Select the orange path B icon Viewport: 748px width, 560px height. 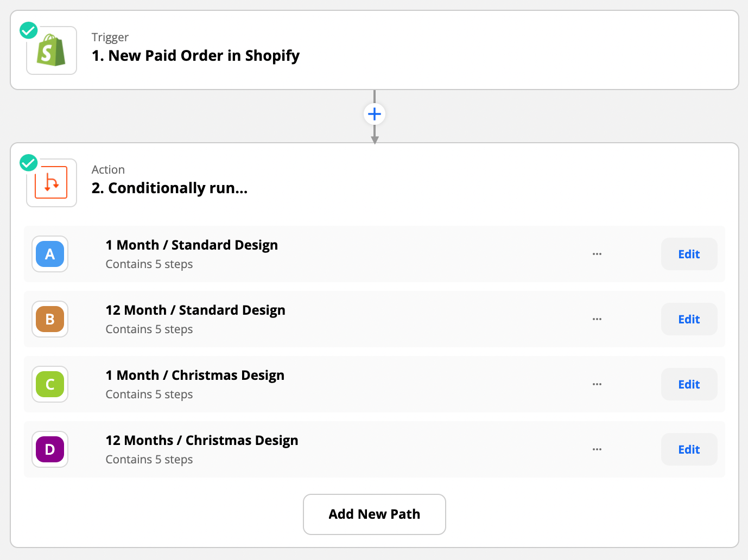click(50, 319)
